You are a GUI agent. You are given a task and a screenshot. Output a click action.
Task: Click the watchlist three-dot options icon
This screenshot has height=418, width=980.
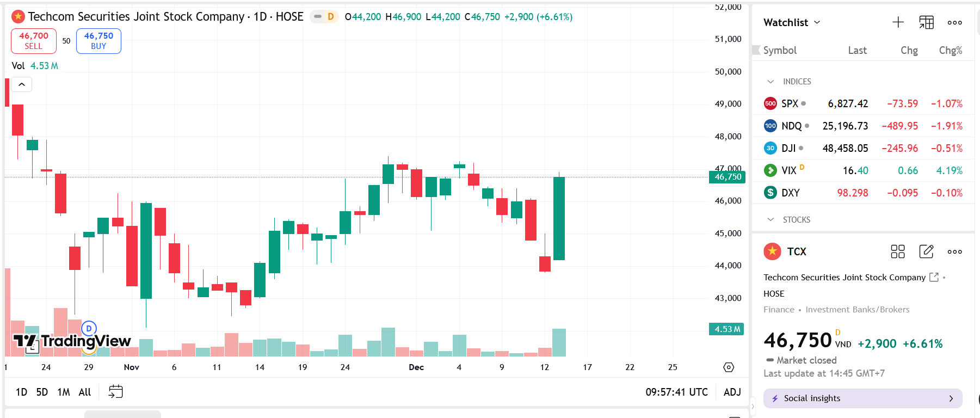pyautogui.click(x=954, y=22)
